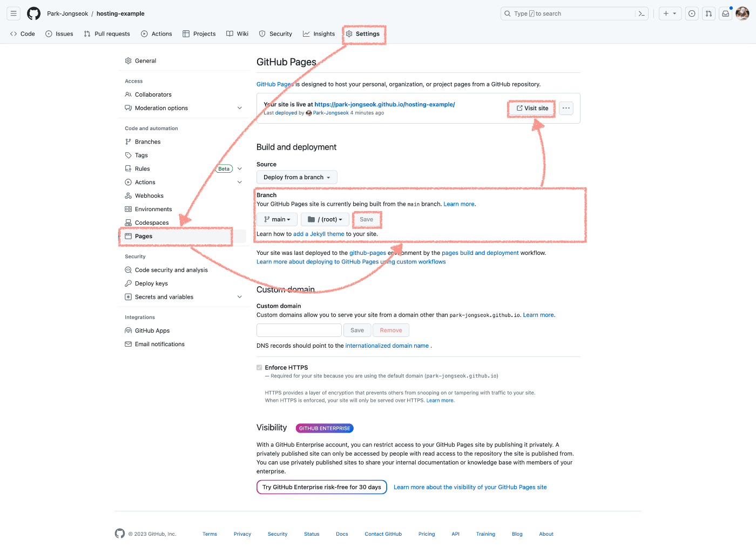Switch to the Wiki tab

238,33
